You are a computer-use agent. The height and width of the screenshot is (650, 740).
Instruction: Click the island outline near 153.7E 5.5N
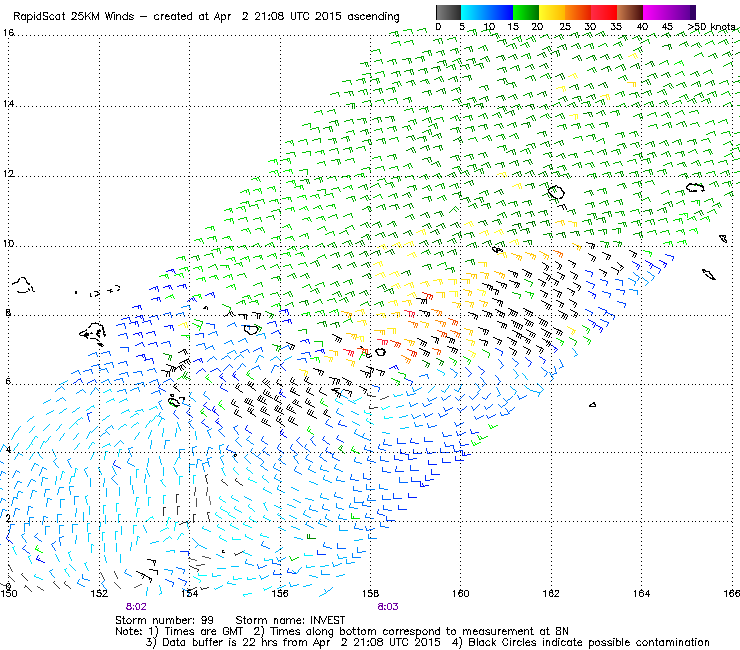[175, 400]
